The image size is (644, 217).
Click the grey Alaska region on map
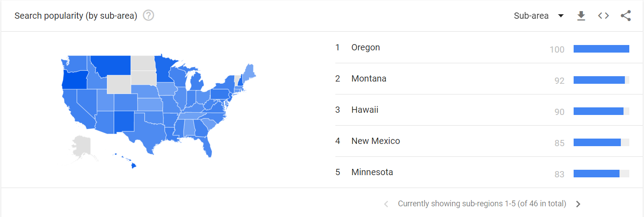(81, 147)
